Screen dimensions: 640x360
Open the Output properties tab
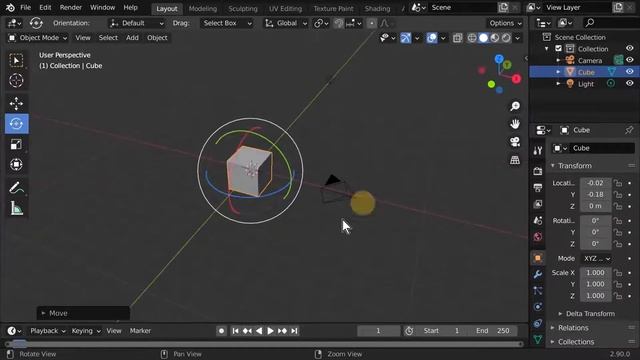pos(538,188)
